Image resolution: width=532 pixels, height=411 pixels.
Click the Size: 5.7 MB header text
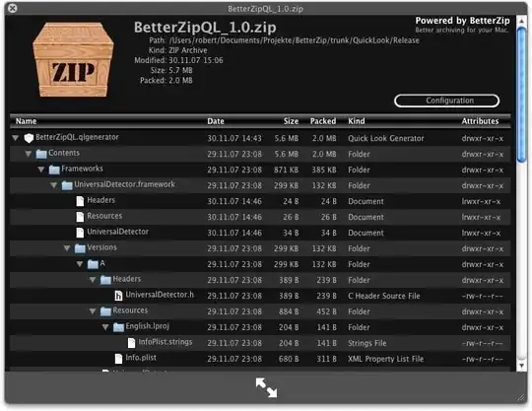click(x=171, y=70)
